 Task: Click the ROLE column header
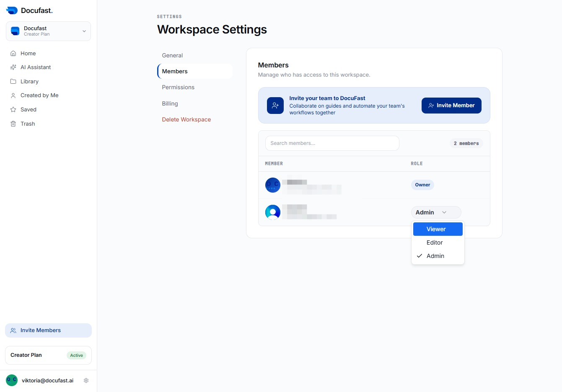[417, 164]
